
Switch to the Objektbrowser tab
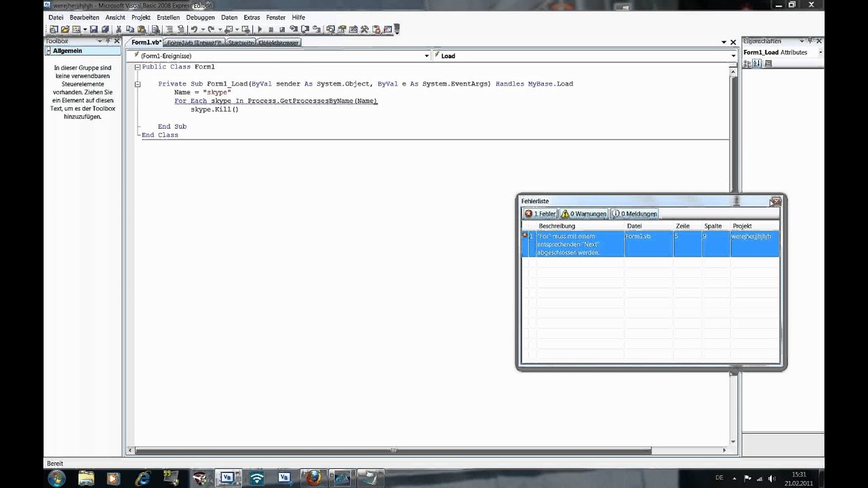click(279, 42)
